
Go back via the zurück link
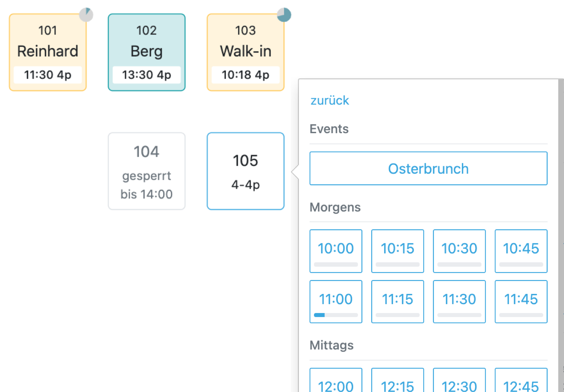click(x=330, y=100)
